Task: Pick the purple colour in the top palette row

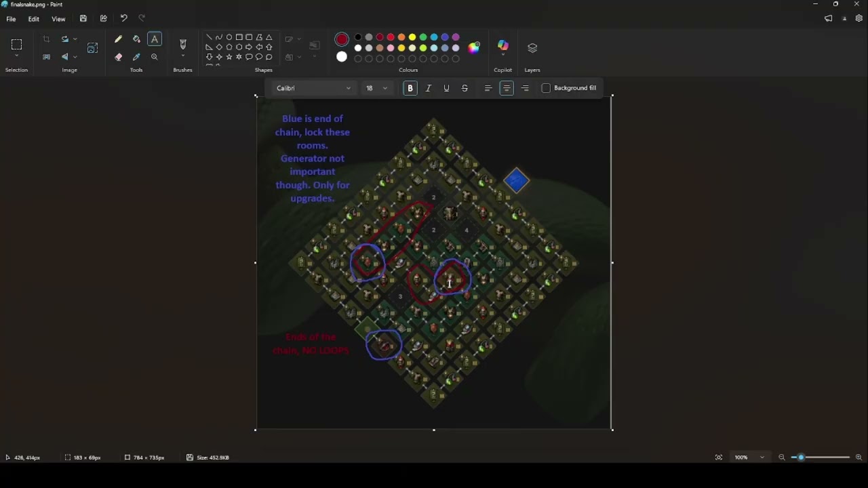Action: point(456,37)
